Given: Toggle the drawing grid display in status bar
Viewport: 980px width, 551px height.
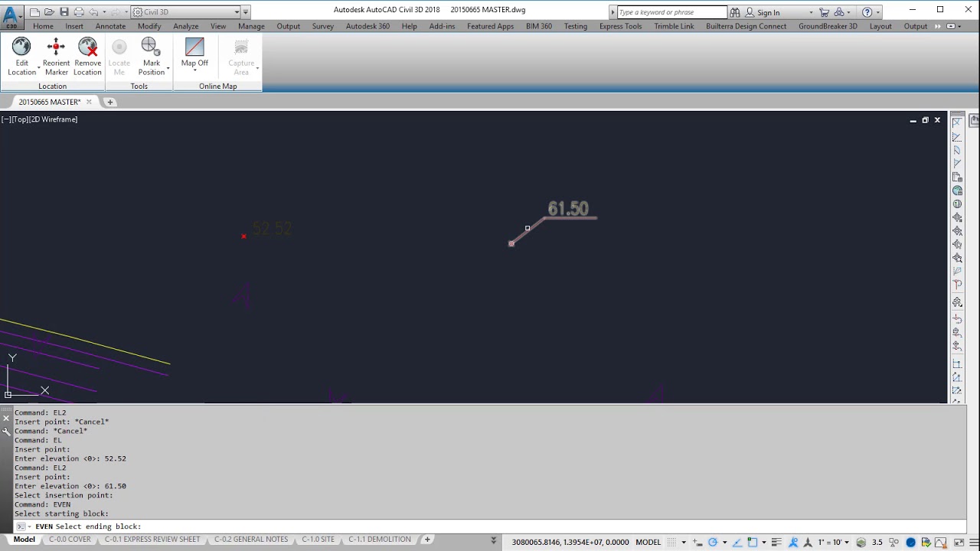Looking at the screenshot, I should pos(671,542).
